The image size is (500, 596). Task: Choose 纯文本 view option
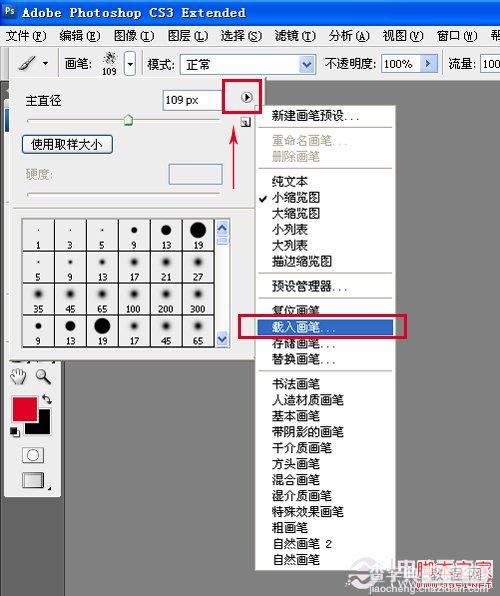coord(290,182)
